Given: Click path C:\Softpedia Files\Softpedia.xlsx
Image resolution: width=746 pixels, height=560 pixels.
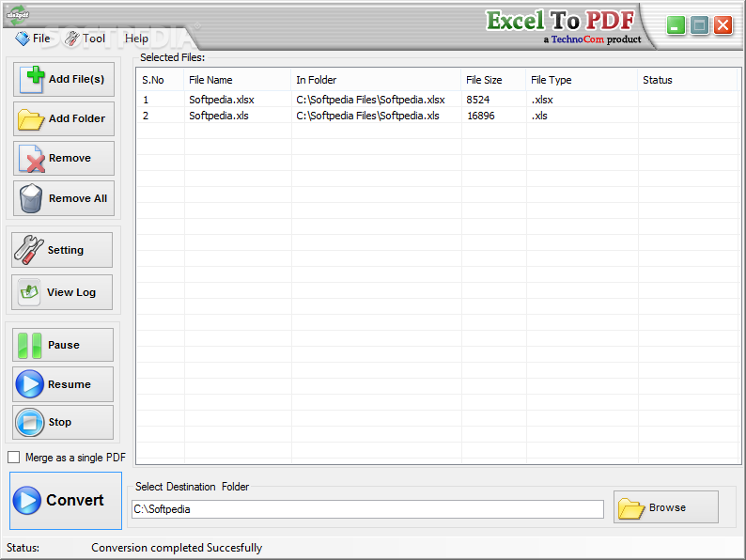Looking at the screenshot, I should 370,100.
